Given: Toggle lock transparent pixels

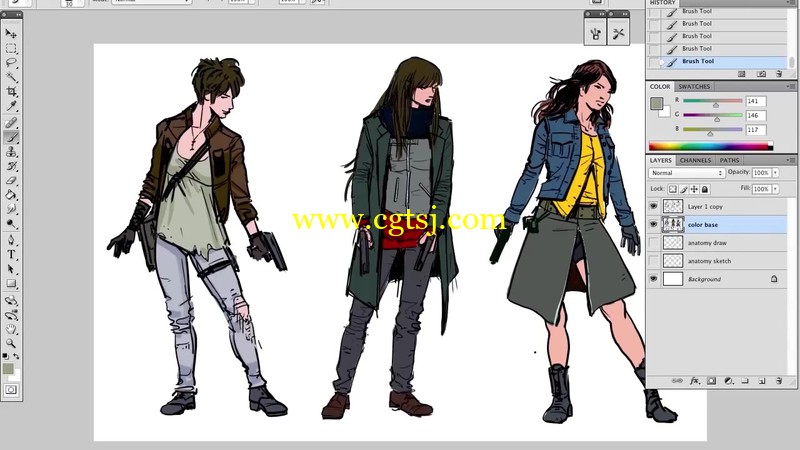Looking at the screenshot, I should [x=673, y=189].
